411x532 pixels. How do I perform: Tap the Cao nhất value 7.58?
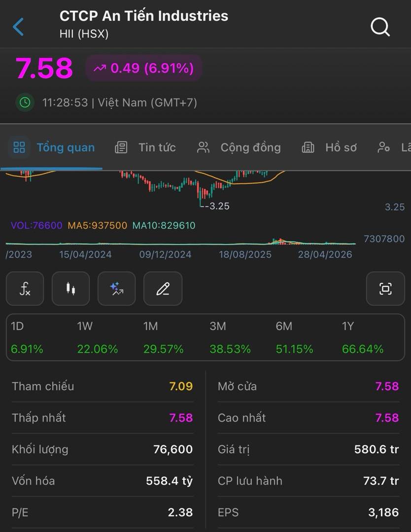(x=387, y=418)
